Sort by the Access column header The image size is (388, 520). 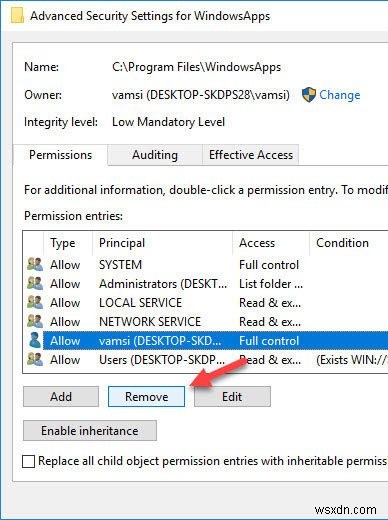tap(271, 243)
